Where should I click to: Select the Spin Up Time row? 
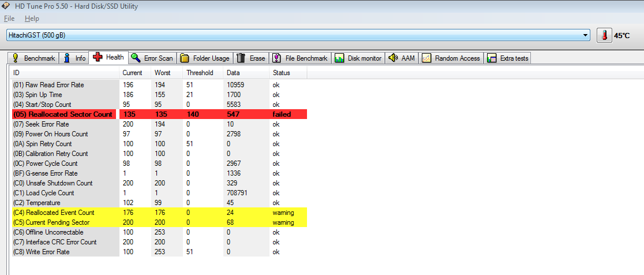point(159,95)
